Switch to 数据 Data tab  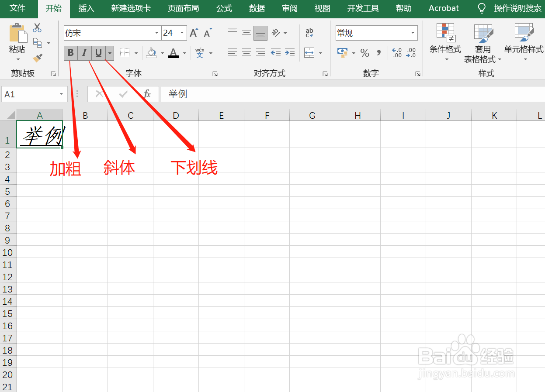[257, 8]
